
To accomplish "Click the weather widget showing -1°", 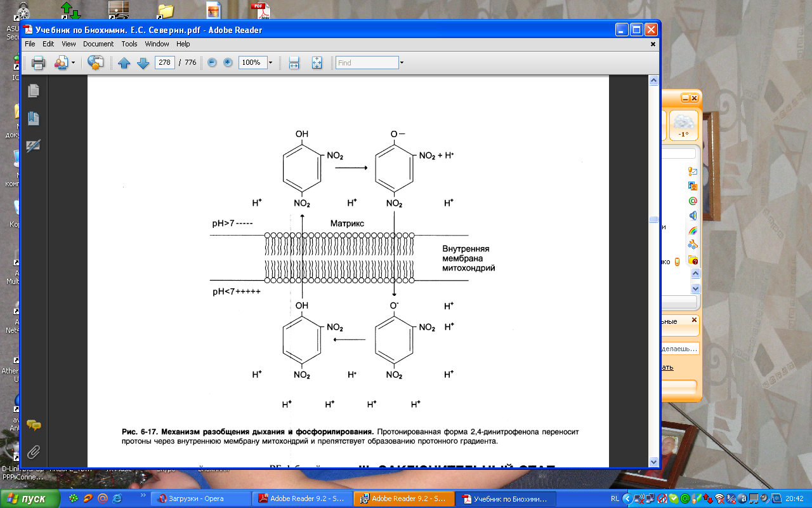I will pos(683,126).
